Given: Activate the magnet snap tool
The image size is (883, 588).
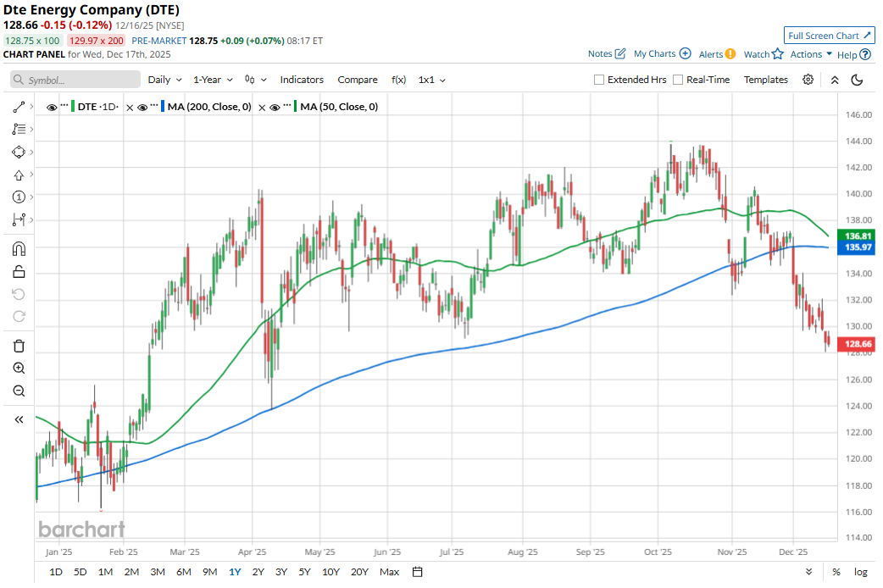Looking at the screenshot, I should point(19,249).
